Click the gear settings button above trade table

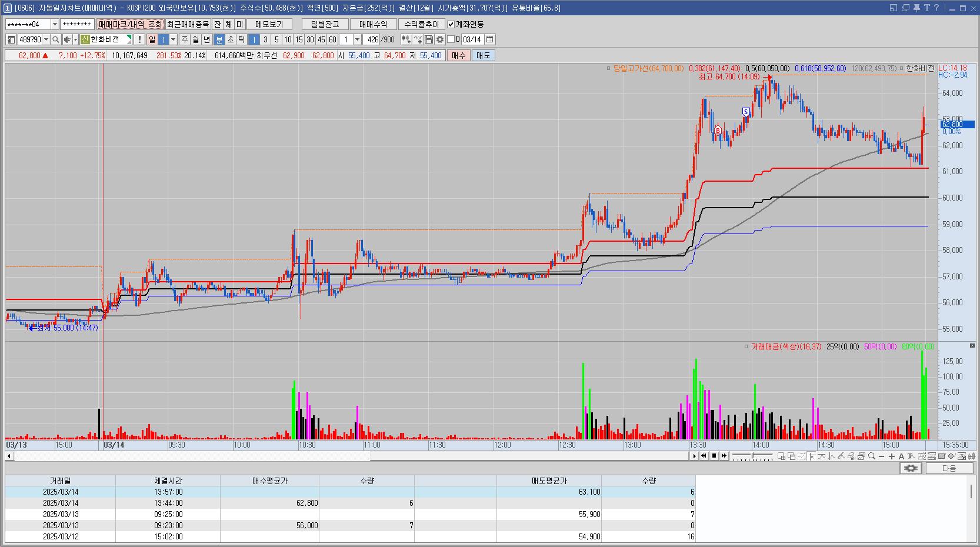pos(911,468)
